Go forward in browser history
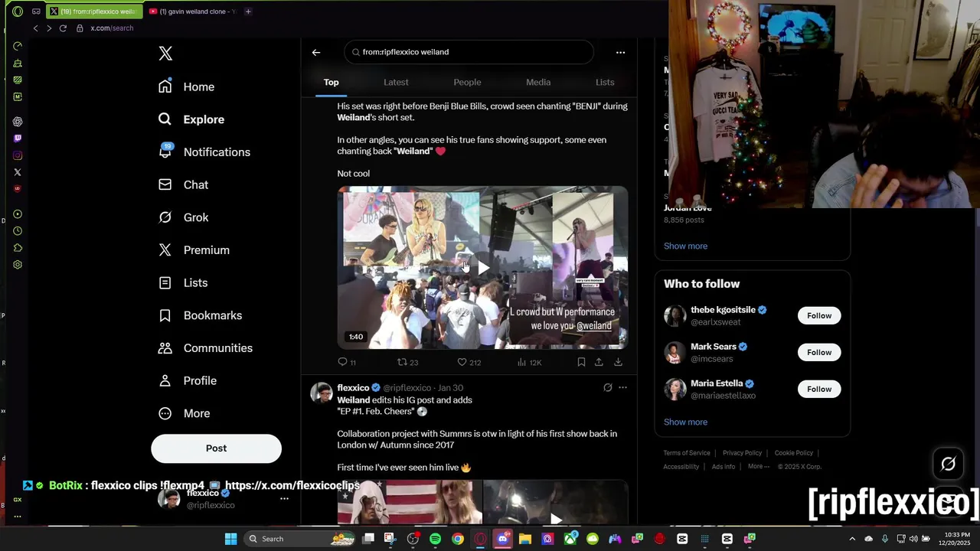Screen dimensions: 980x551 [49, 28]
